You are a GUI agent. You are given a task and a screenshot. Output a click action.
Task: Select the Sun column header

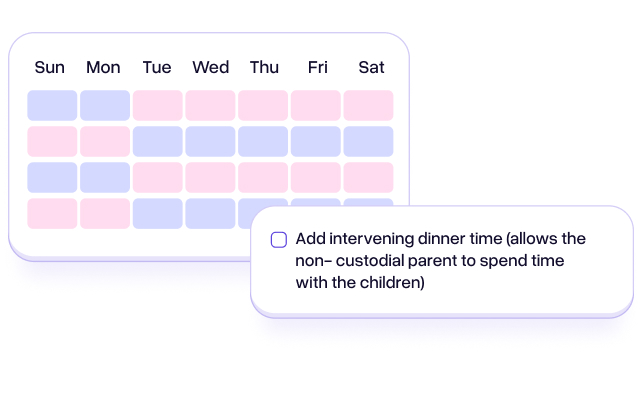click(49, 67)
